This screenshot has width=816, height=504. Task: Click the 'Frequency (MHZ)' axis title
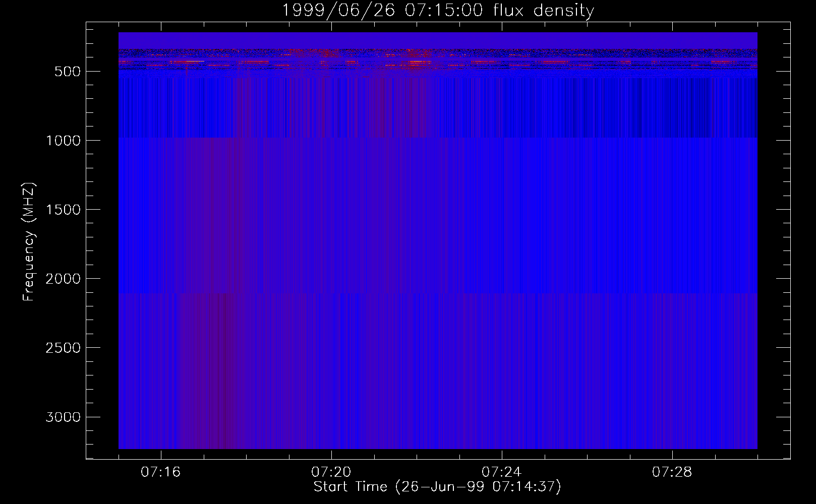tap(29, 241)
